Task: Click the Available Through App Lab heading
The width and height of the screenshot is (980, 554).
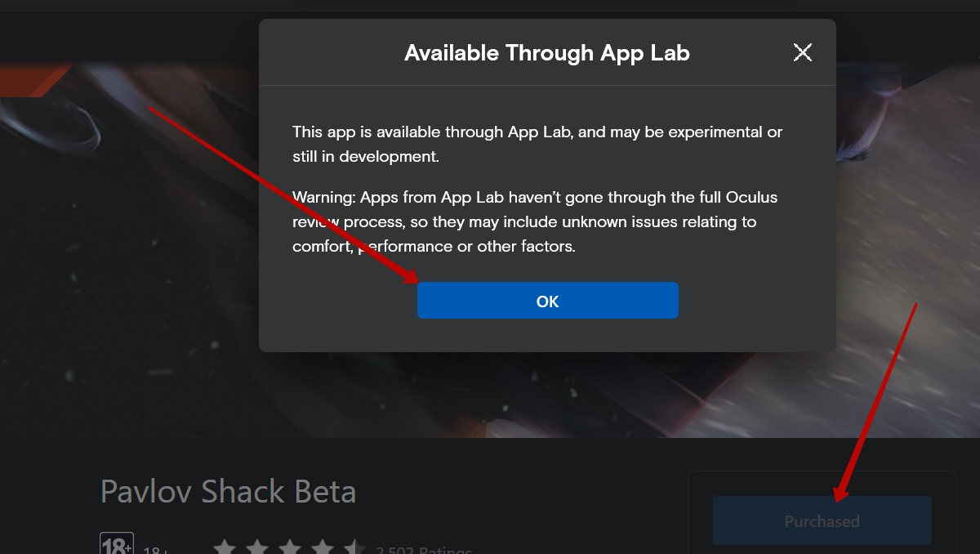Action: click(547, 53)
